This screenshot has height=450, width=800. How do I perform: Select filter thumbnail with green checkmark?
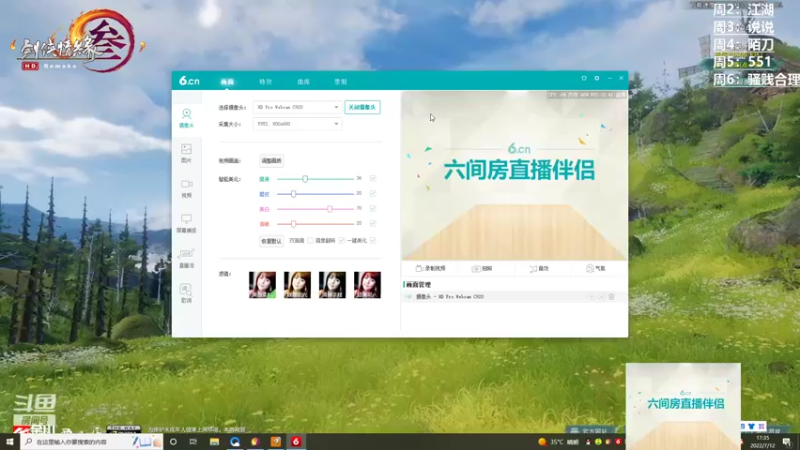coord(262,285)
